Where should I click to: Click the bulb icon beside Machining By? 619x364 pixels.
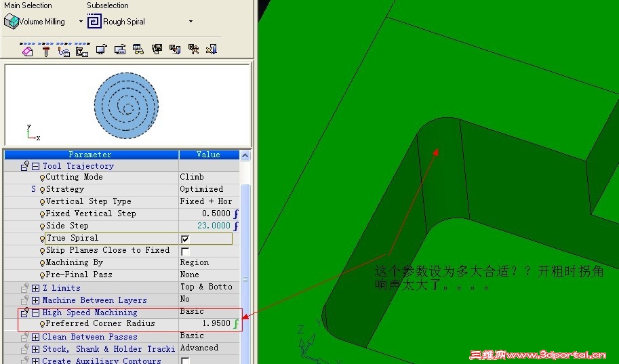click(42, 263)
